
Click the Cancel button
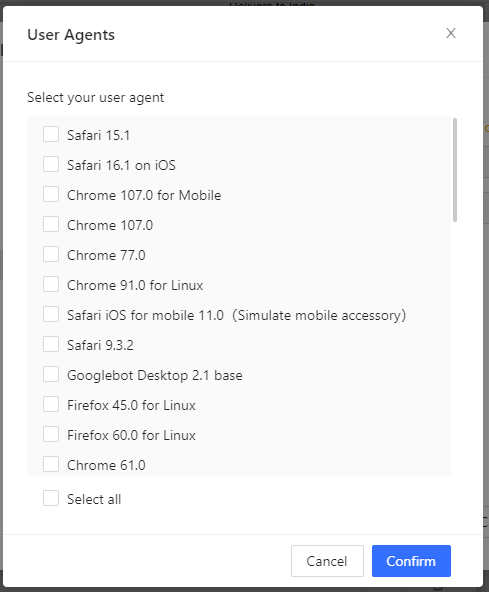click(x=327, y=561)
